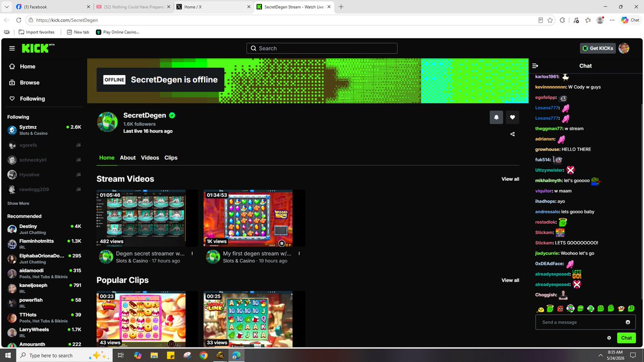Image resolution: width=644 pixels, height=362 pixels.
Task: Click the Kick Search field
Action: pyautogui.click(x=322, y=48)
